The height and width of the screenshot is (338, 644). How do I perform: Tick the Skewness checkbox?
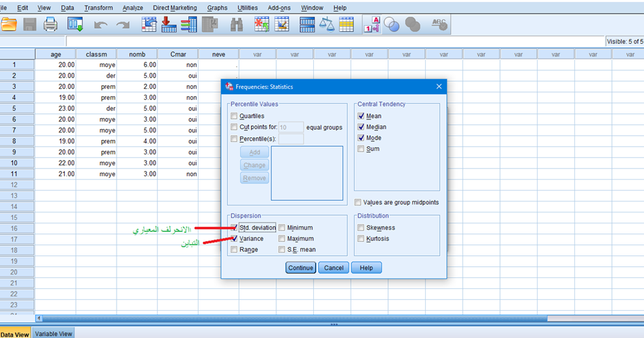[x=362, y=228]
